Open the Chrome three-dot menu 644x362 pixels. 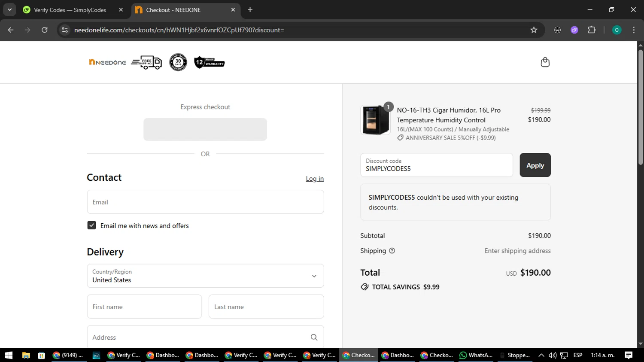tap(634, 30)
